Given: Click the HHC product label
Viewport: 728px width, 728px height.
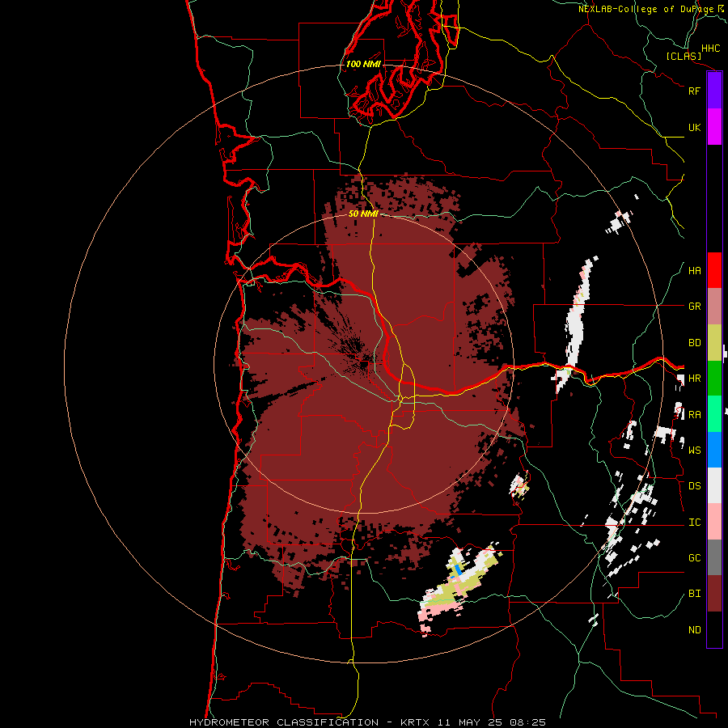Looking at the screenshot, I should (x=710, y=49).
